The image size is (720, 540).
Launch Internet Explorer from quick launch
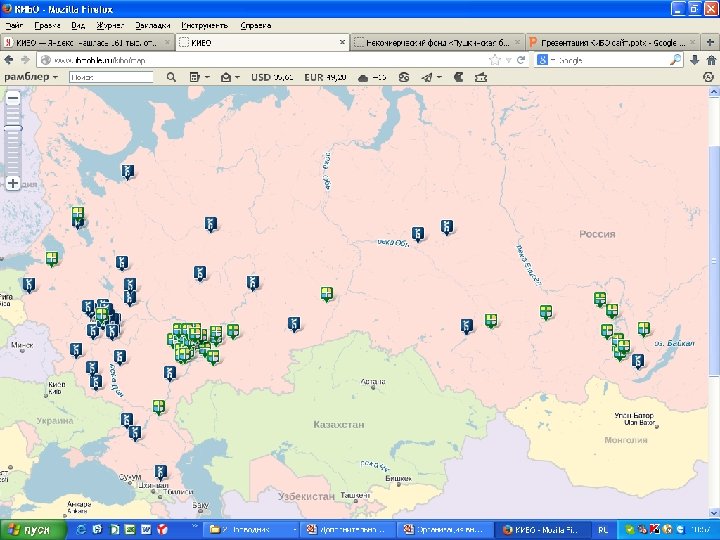(x=81, y=530)
